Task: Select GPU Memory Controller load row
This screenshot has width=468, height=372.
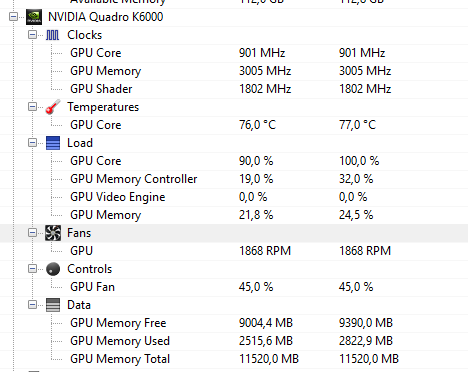Action: [x=234, y=179]
